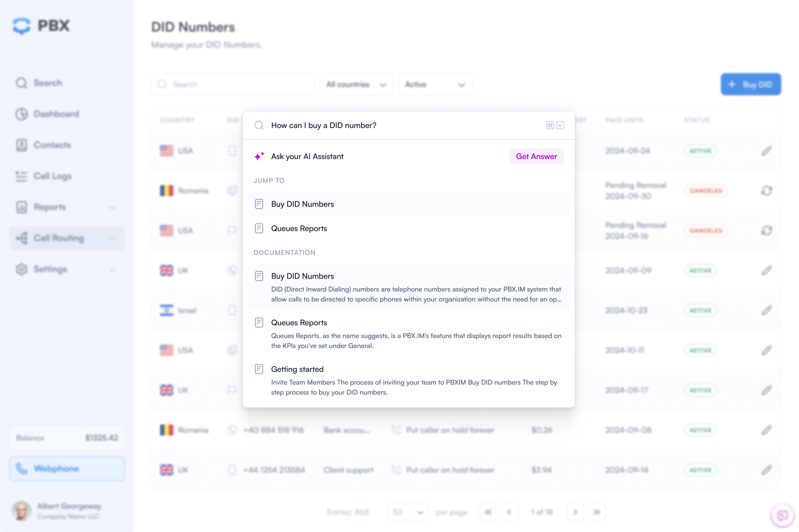
Task: Click the AI Assistant sparkle icon
Action: 259,156
